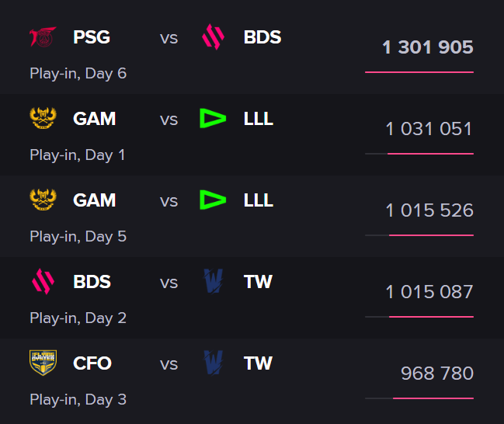The width and height of the screenshot is (504, 424).
Task: Click the Play-in, Day 3 label
Action: (78, 400)
